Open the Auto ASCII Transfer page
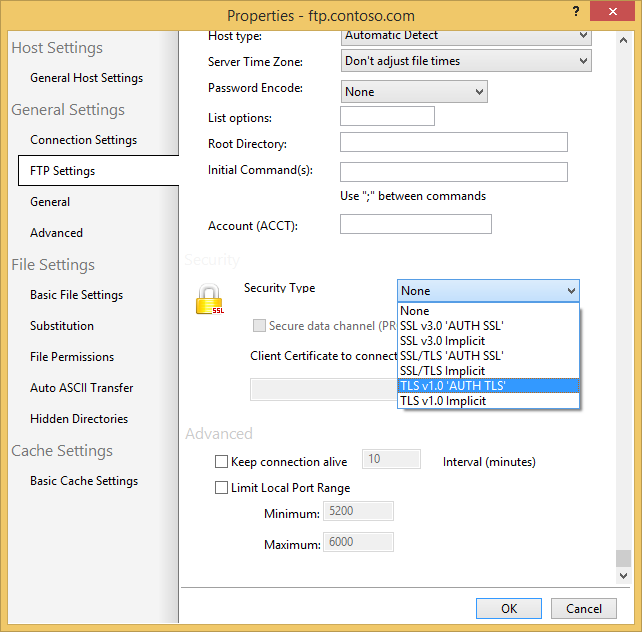This screenshot has width=642, height=632. pyautogui.click(x=81, y=388)
